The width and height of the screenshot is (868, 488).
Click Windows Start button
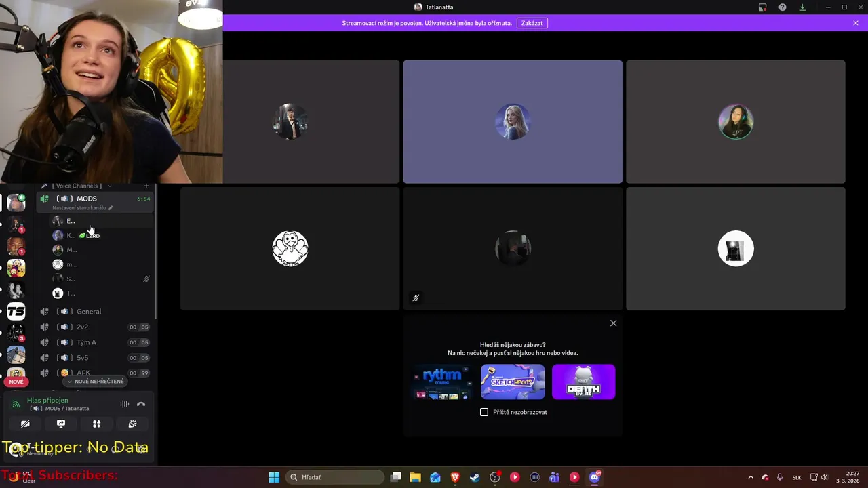pyautogui.click(x=274, y=477)
